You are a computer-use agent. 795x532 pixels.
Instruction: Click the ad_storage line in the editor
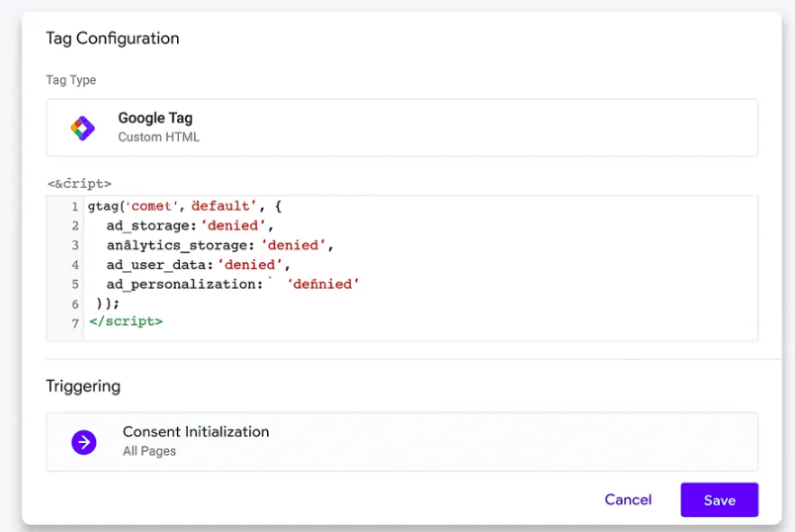[x=190, y=225]
